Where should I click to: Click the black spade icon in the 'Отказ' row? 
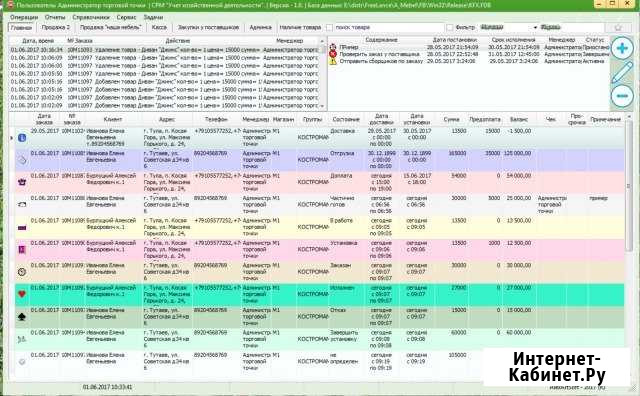22,316
